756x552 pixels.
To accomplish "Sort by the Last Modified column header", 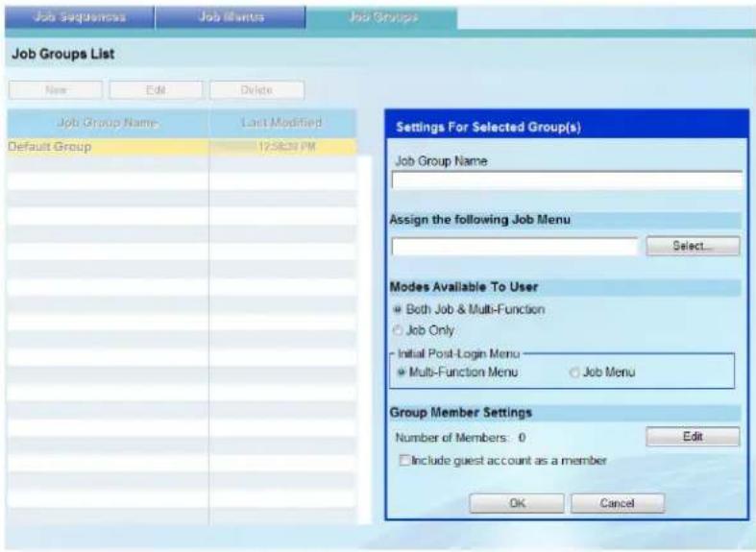I will coord(282,123).
